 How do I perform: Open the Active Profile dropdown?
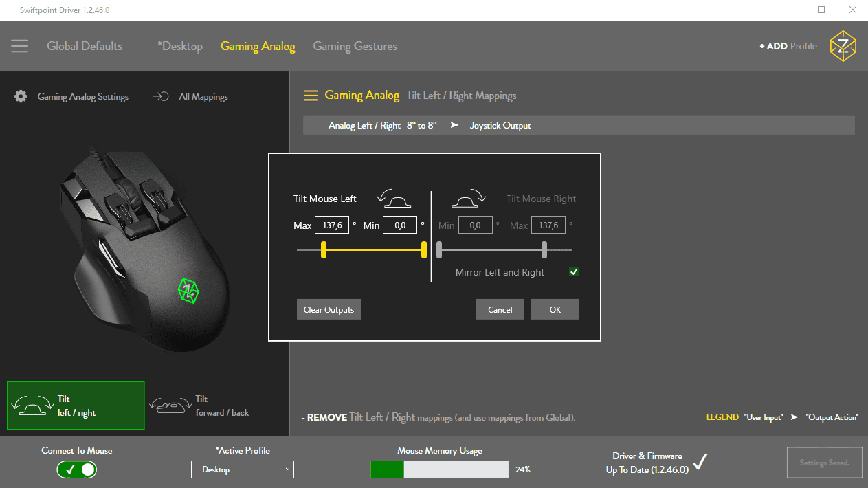tap(242, 469)
